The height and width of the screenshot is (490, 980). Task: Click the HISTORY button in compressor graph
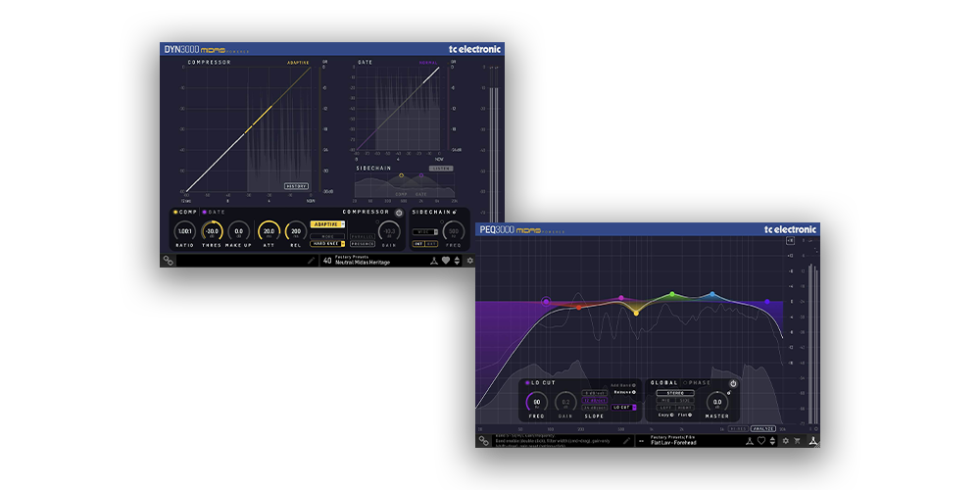click(x=296, y=185)
